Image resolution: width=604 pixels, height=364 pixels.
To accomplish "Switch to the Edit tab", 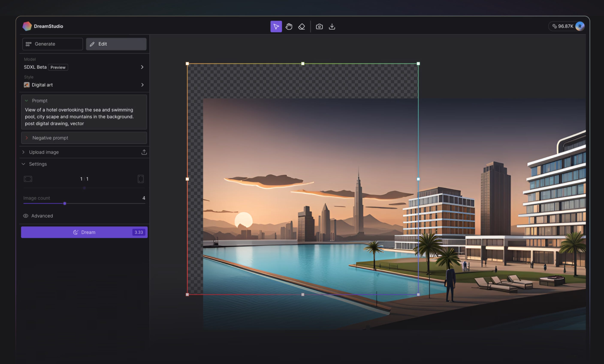I will click(116, 44).
